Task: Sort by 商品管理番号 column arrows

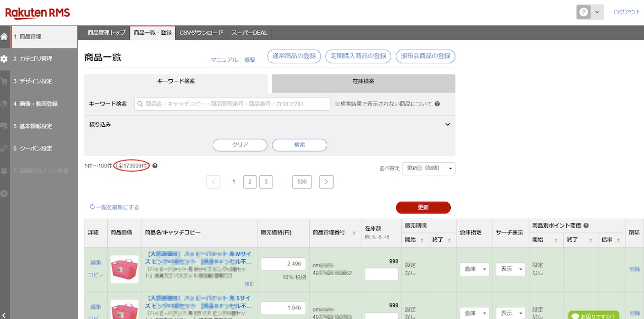Action: point(354,232)
